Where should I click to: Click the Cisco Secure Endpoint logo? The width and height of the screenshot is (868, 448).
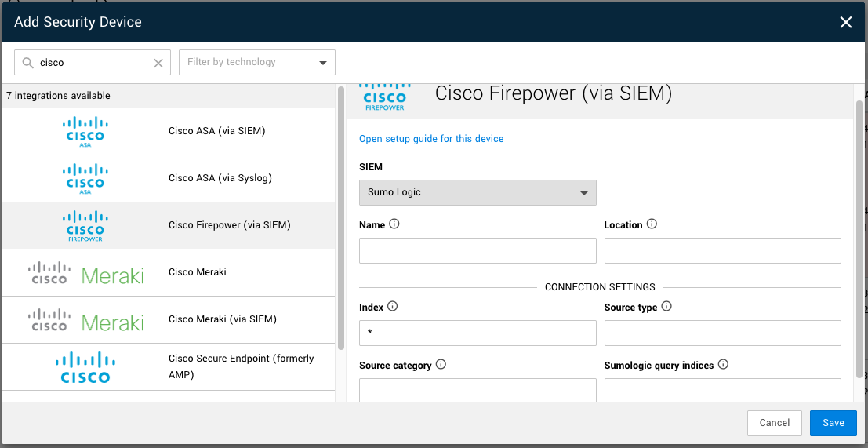click(x=85, y=367)
